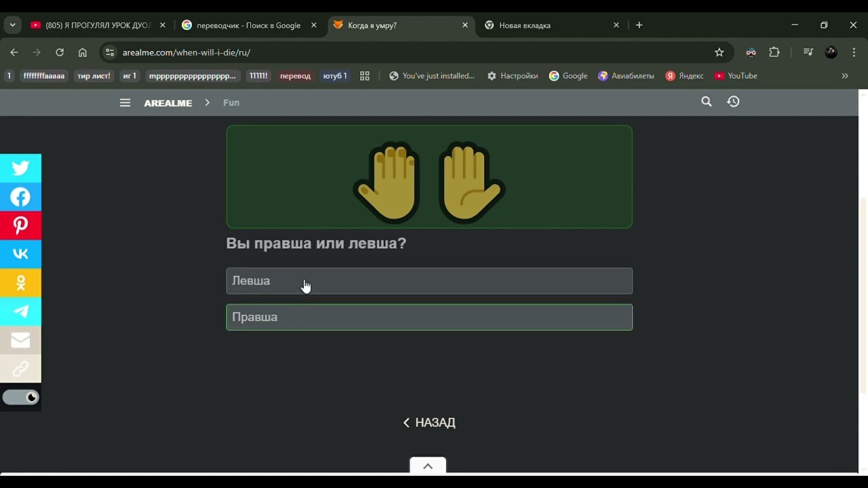Image resolution: width=868 pixels, height=488 pixels.
Task: Open the tab search dropdown
Action: [12, 25]
